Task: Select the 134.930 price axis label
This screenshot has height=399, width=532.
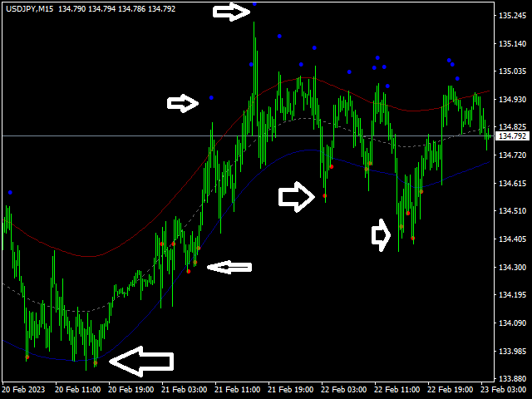Action: 512,100
